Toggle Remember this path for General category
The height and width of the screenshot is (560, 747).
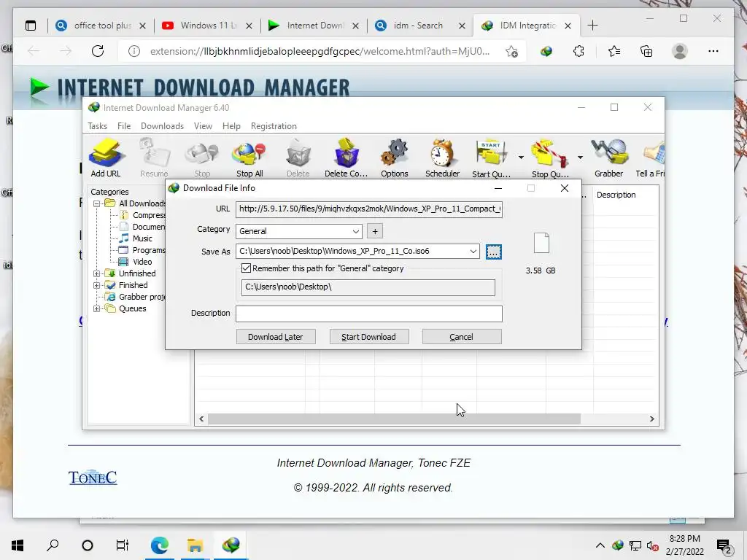coord(247,268)
